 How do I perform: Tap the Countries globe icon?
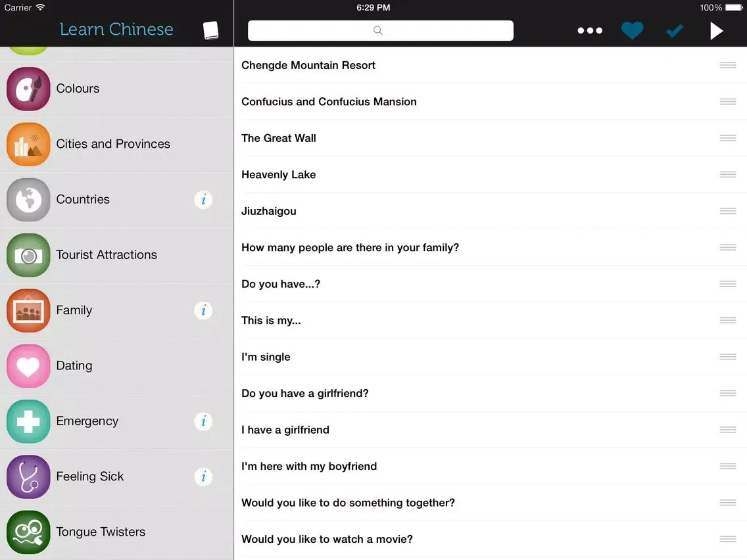28,200
